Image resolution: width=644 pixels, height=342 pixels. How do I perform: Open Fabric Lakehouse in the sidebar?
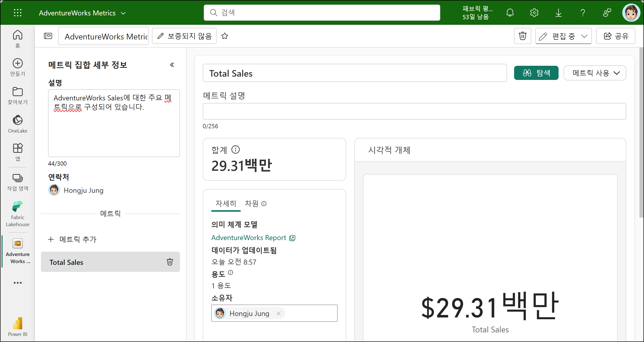click(x=18, y=214)
